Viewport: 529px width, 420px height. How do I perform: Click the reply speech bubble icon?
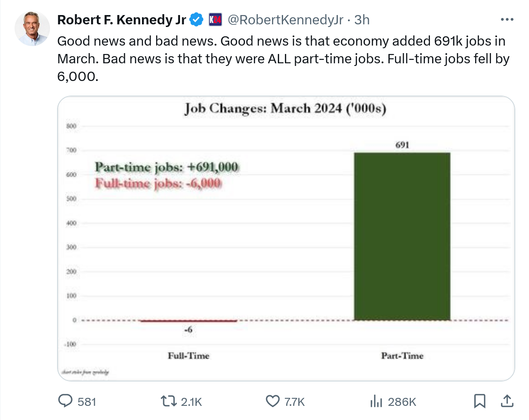65,401
